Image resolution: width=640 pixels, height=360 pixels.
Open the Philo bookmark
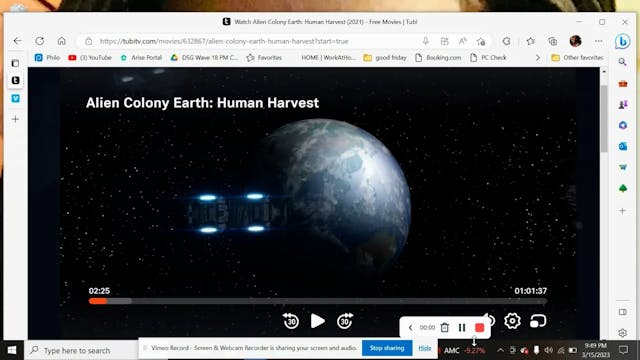(48, 58)
